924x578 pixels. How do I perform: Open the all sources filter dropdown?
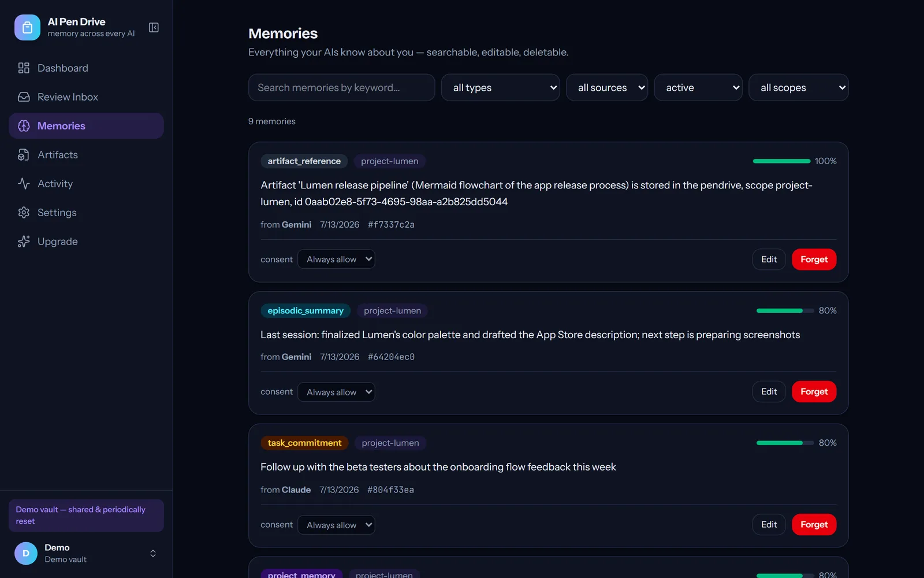point(607,87)
